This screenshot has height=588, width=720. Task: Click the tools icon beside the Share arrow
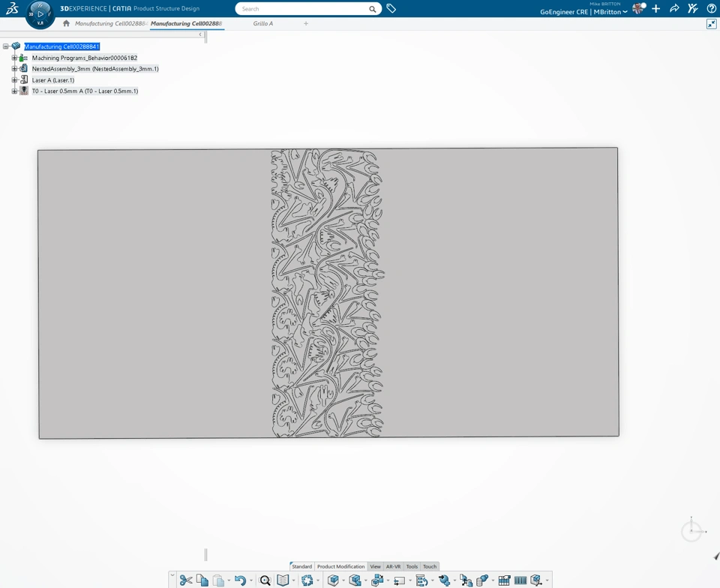click(693, 8)
